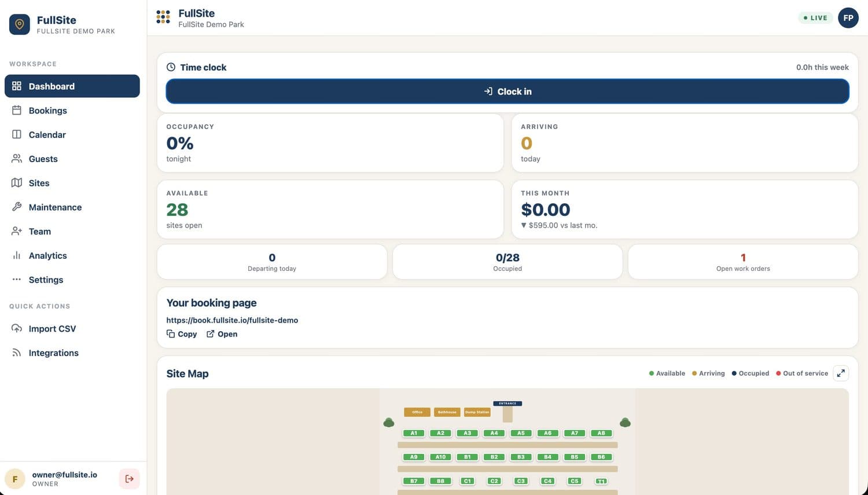Click the Out of service legend item

802,373
